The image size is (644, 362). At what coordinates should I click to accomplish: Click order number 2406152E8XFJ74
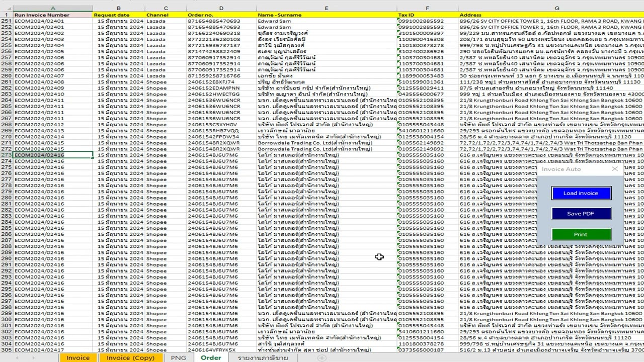point(221,82)
